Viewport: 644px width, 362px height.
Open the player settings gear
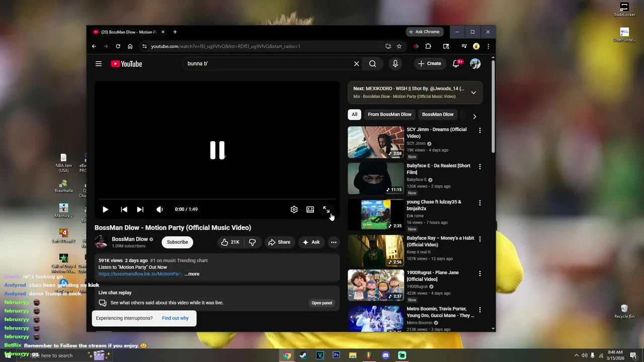pos(294,209)
